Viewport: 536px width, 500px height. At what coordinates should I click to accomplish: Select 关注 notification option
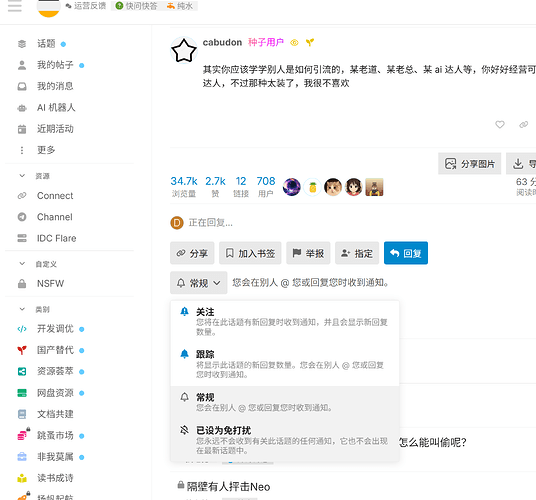(x=285, y=322)
